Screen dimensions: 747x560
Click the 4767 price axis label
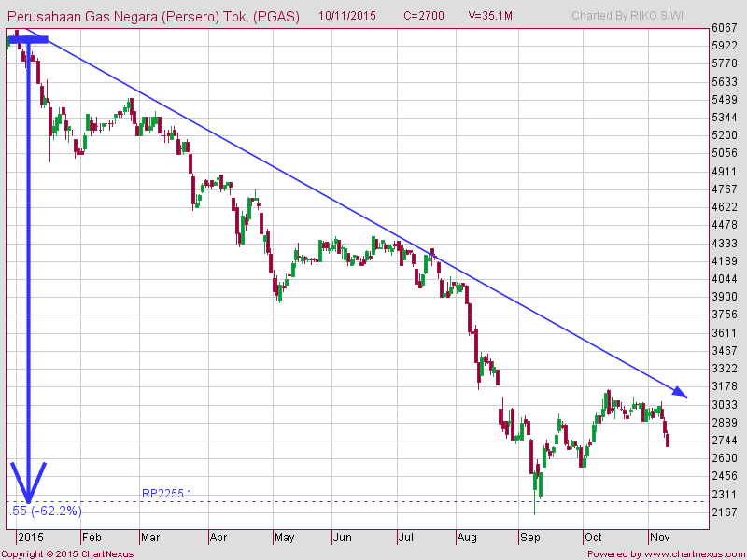(725, 189)
